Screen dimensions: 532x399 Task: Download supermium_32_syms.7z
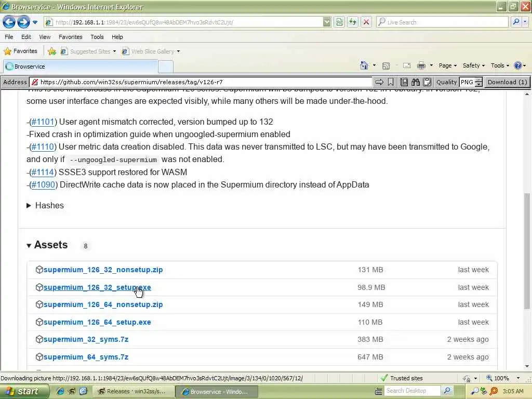click(86, 340)
